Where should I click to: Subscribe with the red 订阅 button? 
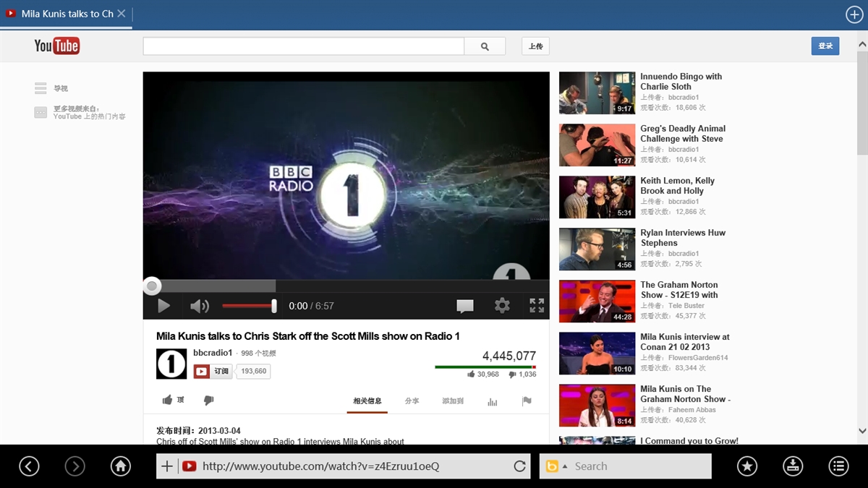213,372
